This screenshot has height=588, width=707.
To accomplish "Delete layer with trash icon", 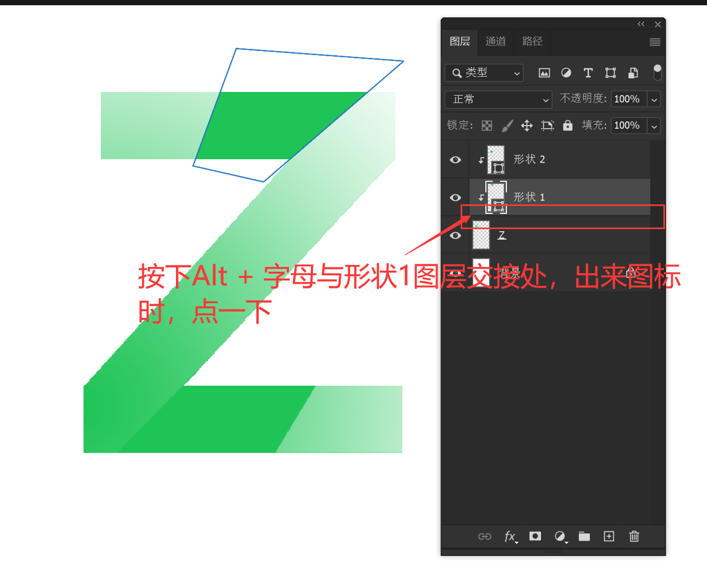I will pyautogui.click(x=634, y=536).
